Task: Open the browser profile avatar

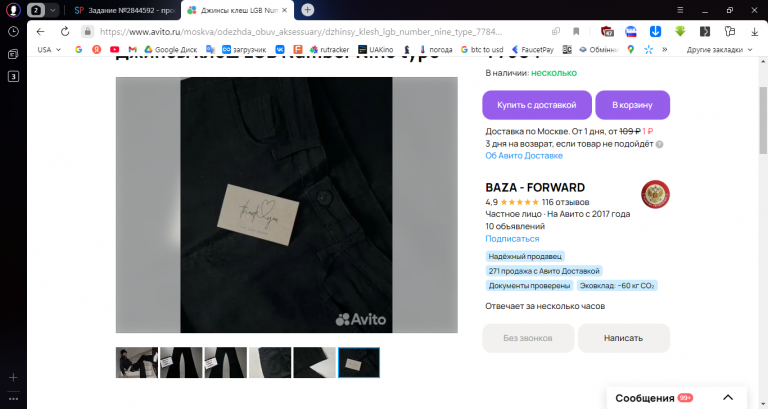Action: tap(13, 10)
